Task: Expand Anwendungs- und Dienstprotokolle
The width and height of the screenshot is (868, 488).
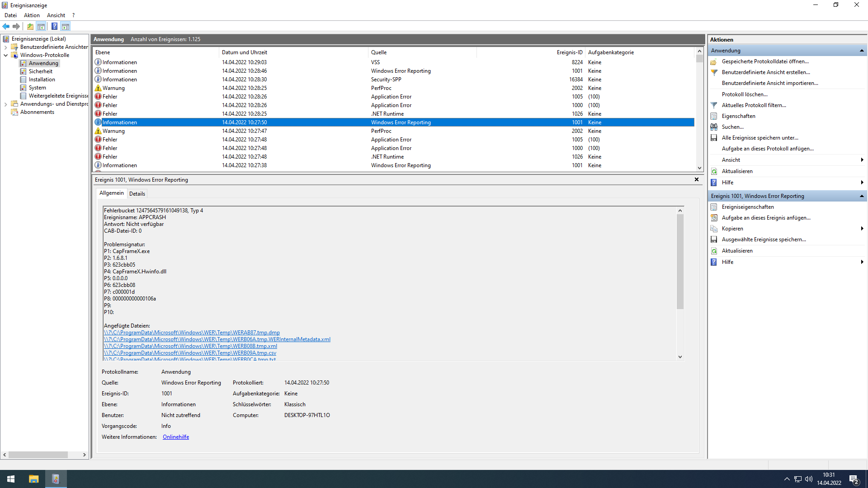Action: 5,104
